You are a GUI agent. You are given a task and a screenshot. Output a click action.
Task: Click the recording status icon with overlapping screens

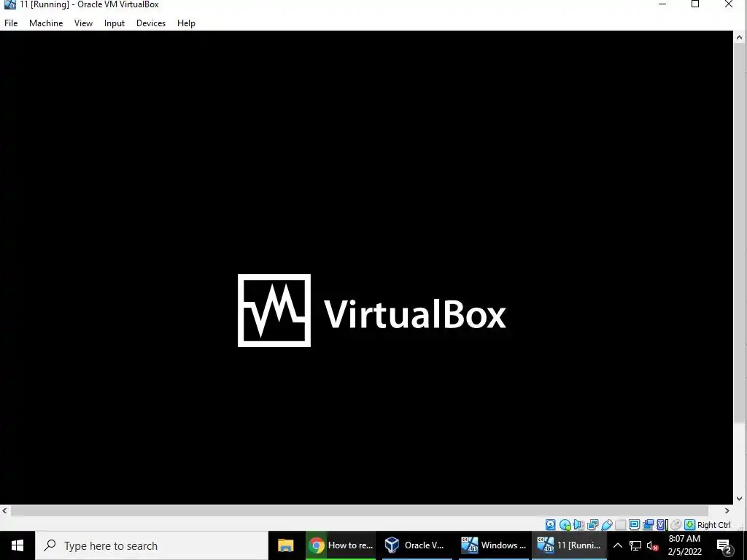click(648, 525)
